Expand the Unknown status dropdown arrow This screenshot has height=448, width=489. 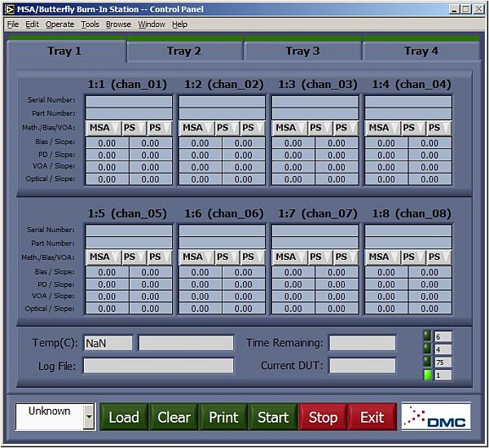[89, 417]
